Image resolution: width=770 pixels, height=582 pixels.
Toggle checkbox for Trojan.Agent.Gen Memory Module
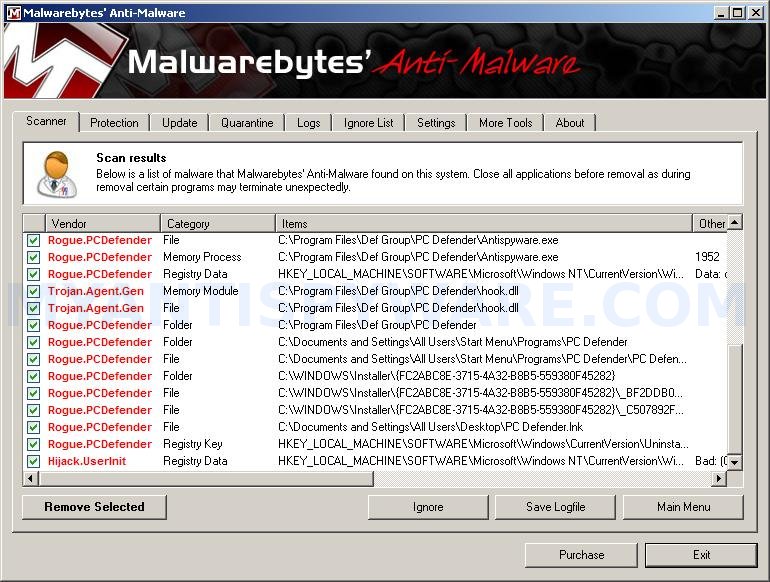[x=33, y=291]
